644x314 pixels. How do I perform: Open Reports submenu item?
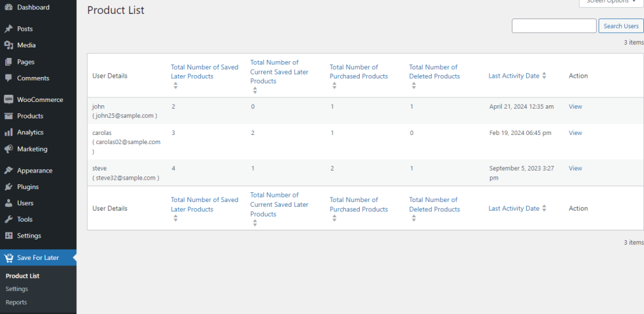click(x=16, y=303)
